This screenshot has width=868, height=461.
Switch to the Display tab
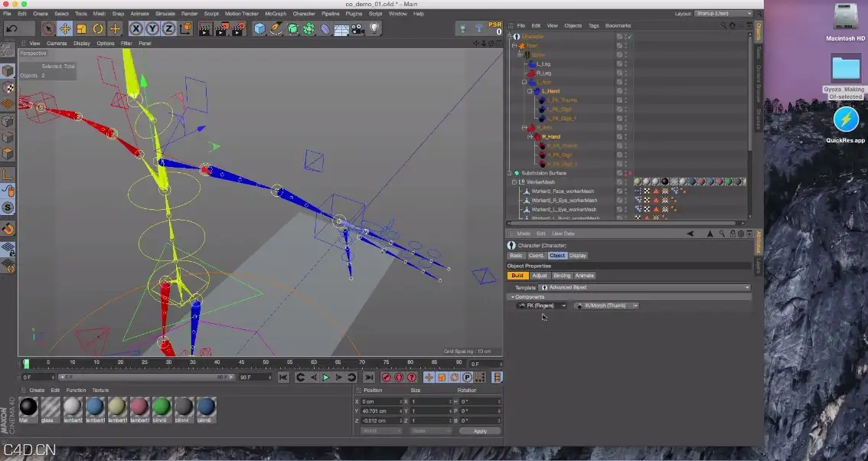(577, 256)
